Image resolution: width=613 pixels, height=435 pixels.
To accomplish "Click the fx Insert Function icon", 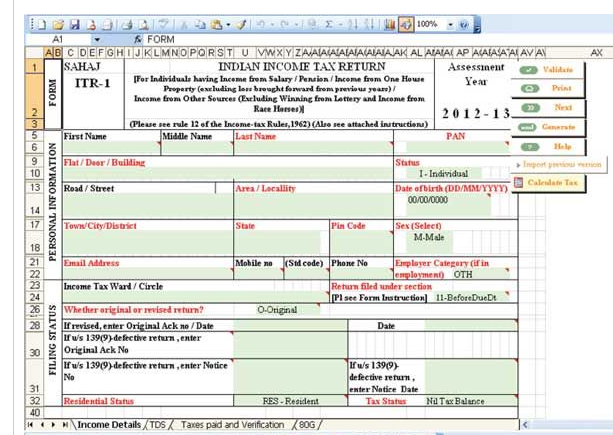I will (138, 39).
